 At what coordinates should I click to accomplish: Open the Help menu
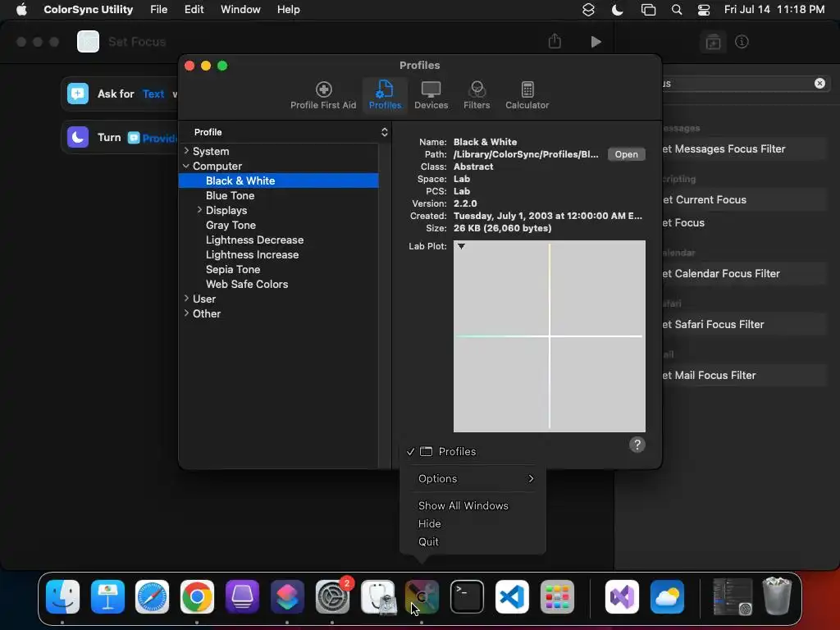tap(288, 10)
